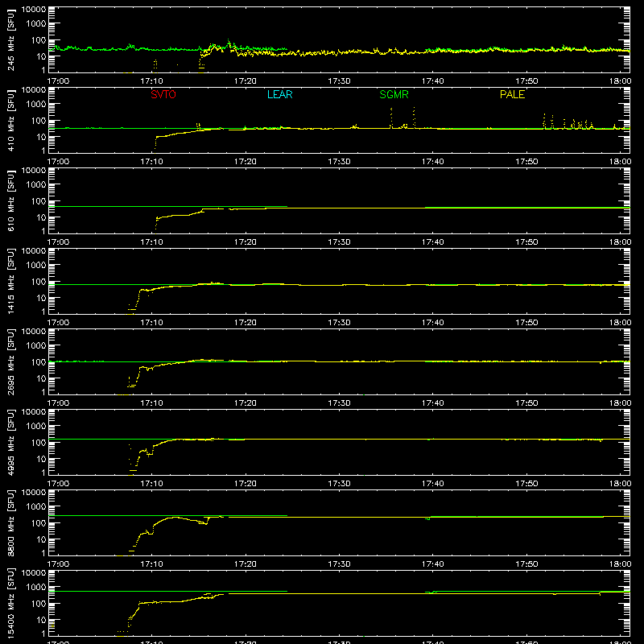Click the 100 label on the 4995 MHz y-axis

pyautogui.click(x=39, y=443)
